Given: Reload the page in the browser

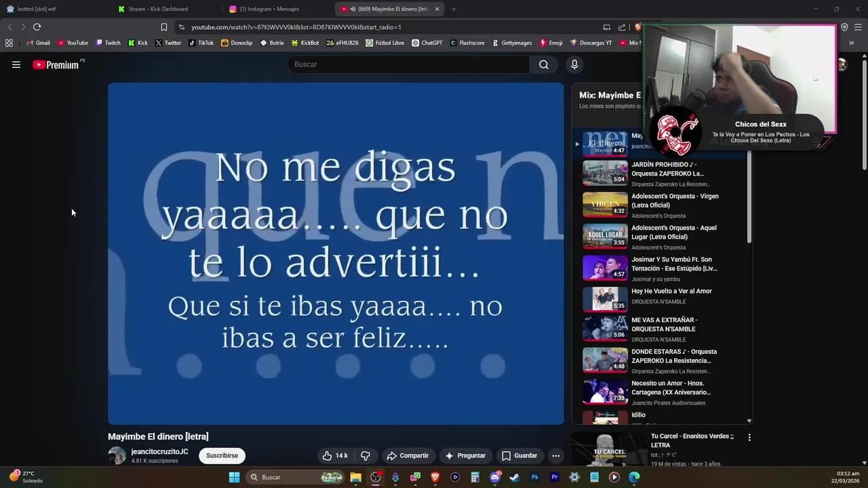Looking at the screenshot, I should tap(37, 27).
